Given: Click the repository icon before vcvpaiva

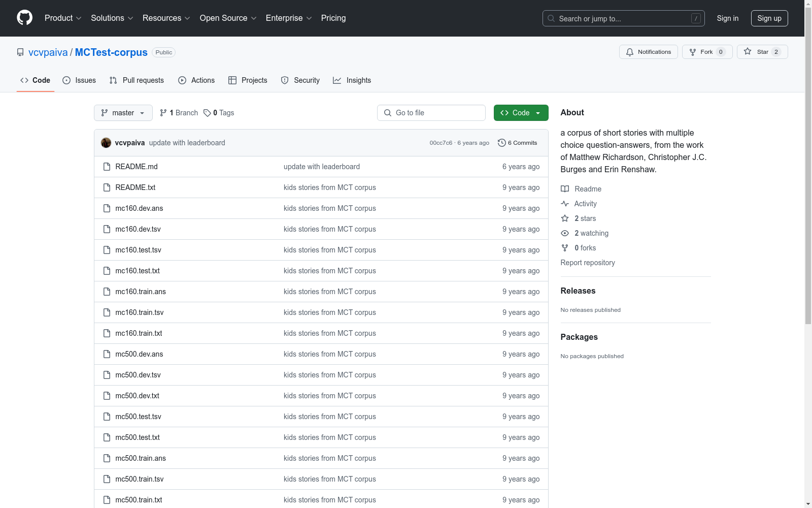Looking at the screenshot, I should tap(20, 52).
